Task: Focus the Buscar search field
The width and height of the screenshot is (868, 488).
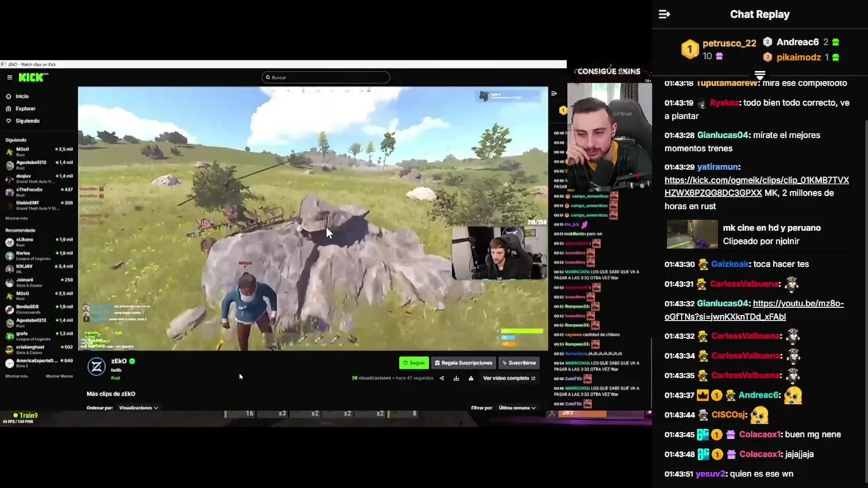Action: pyautogui.click(x=325, y=77)
